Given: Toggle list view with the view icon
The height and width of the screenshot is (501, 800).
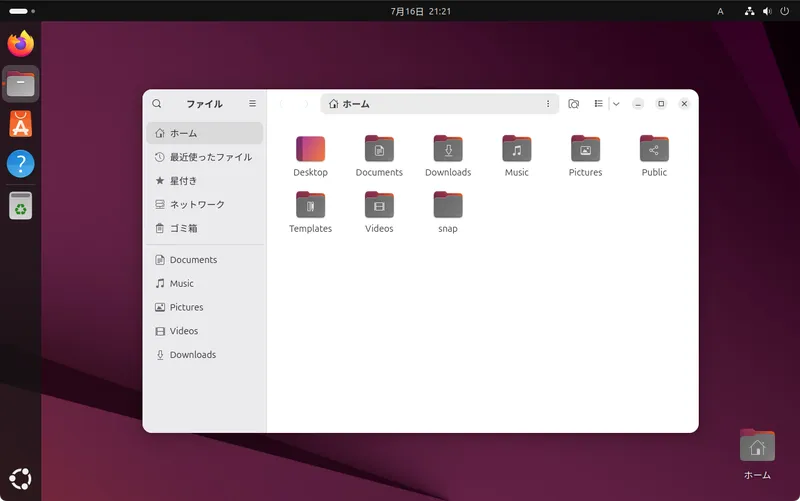Looking at the screenshot, I should 598,104.
